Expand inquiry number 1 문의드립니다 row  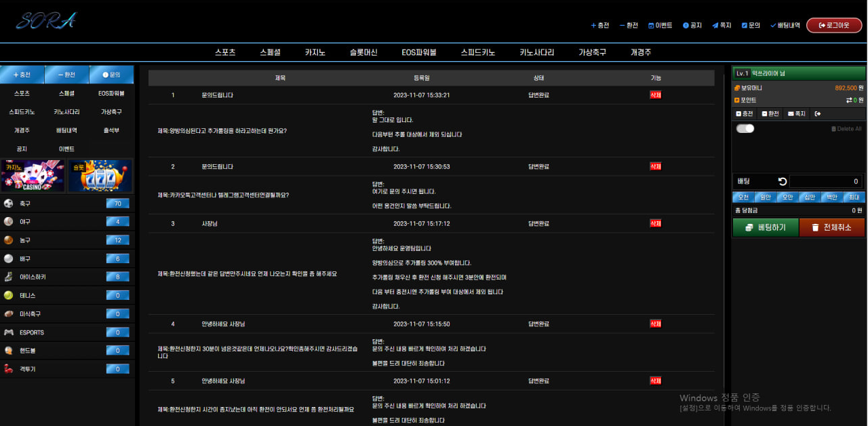click(431, 95)
